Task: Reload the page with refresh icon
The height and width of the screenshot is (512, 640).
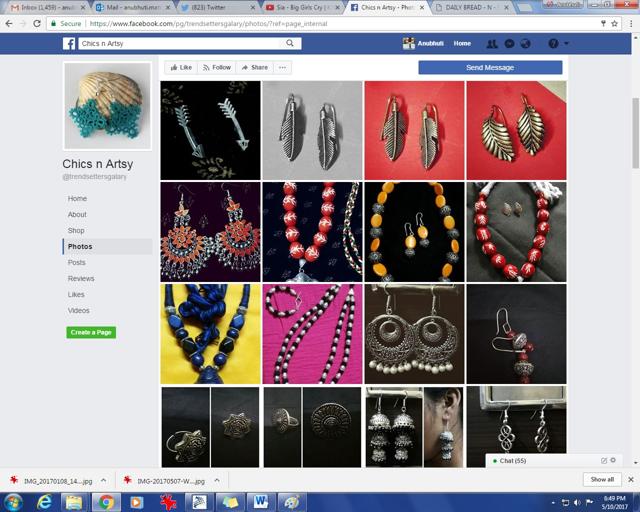Action: point(37,24)
